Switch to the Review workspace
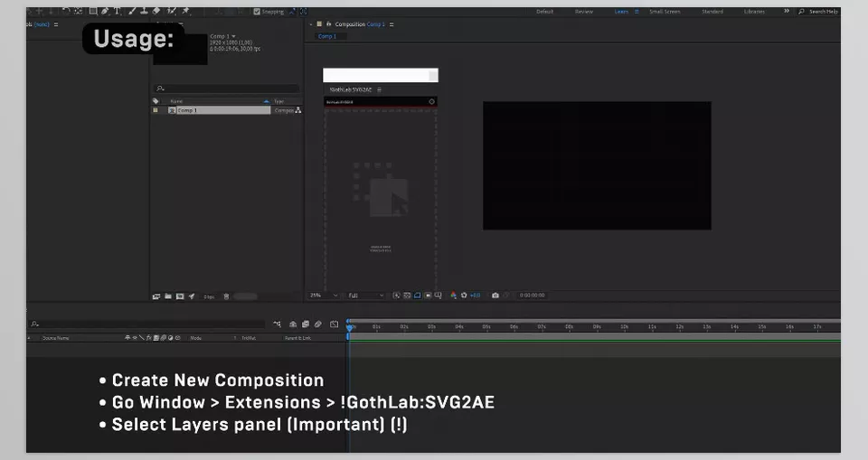The height and width of the screenshot is (460, 868). pyautogui.click(x=583, y=12)
